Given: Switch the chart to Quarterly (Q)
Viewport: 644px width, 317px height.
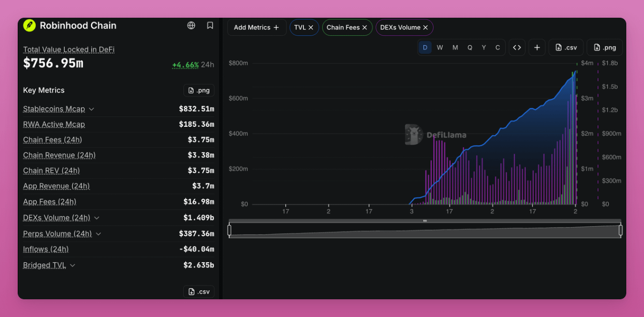Looking at the screenshot, I should (x=470, y=47).
